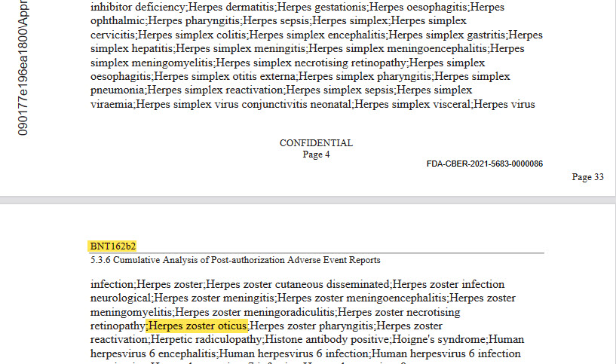Click 'Herpes zoster cutaneous disseminated' phrase
This screenshot has width=616, height=364.
tap(297, 284)
